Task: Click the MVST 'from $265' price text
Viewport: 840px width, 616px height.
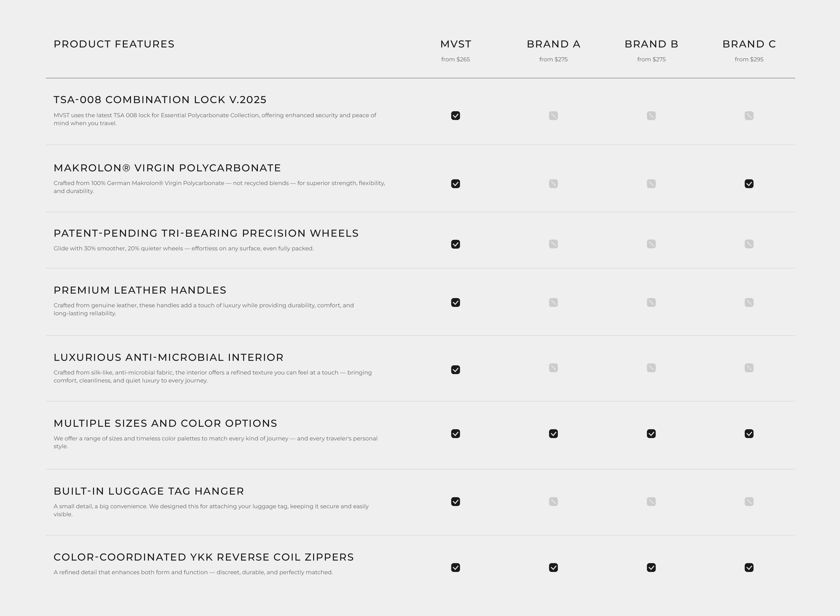Action: tap(455, 59)
